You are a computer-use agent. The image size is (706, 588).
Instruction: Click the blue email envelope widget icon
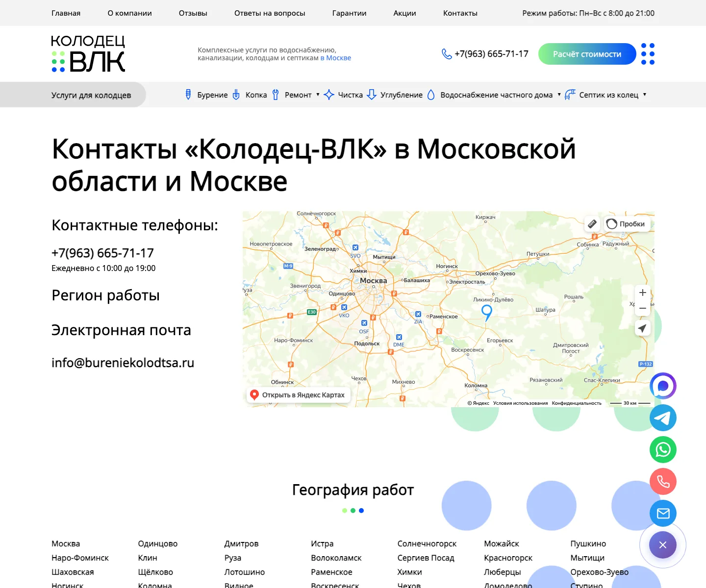point(663,514)
